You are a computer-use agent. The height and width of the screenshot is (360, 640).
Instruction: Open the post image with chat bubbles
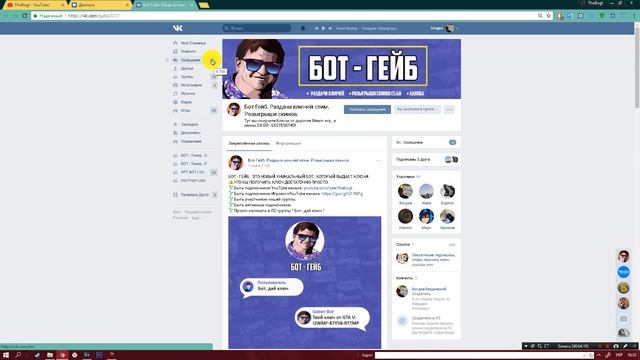coord(304,282)
